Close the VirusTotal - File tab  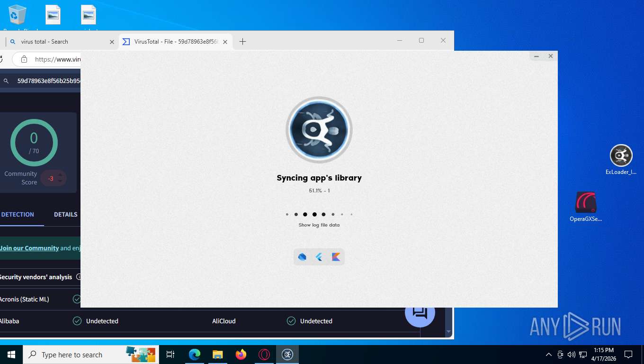[x=225, y=42]
